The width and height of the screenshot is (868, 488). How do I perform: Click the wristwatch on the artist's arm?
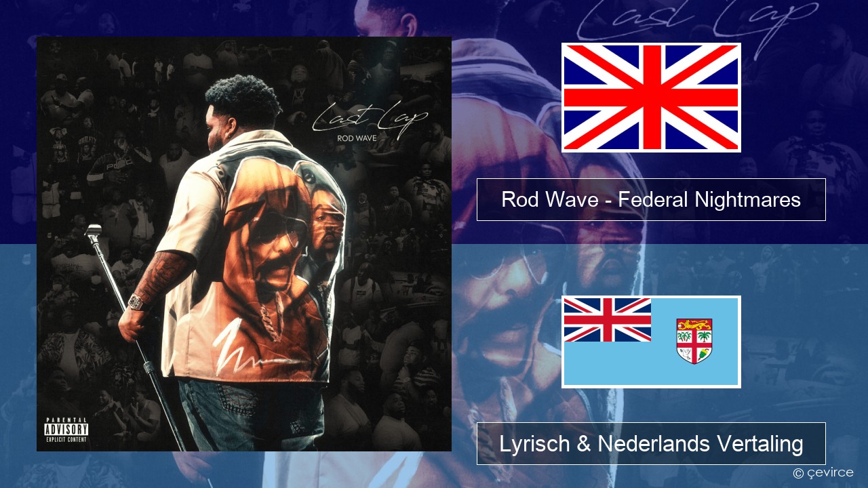[137, 302]
